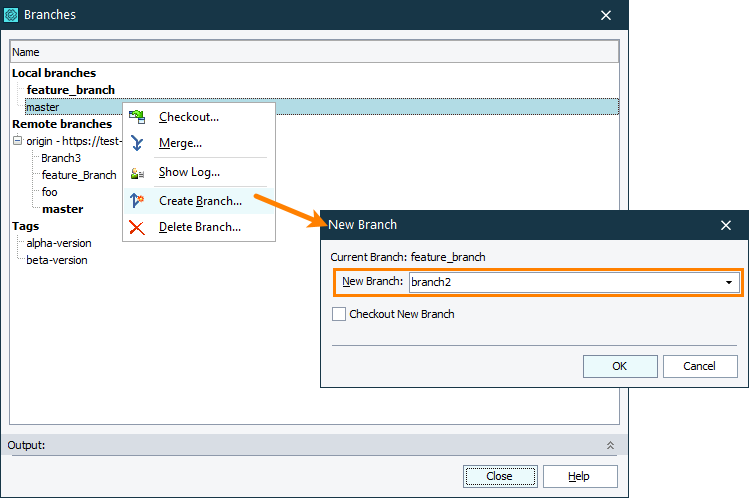Image resolution: width=749 pixels, height=498 pixels.
Task: Choose Merge... from the context menu
Action: (180, 143)
